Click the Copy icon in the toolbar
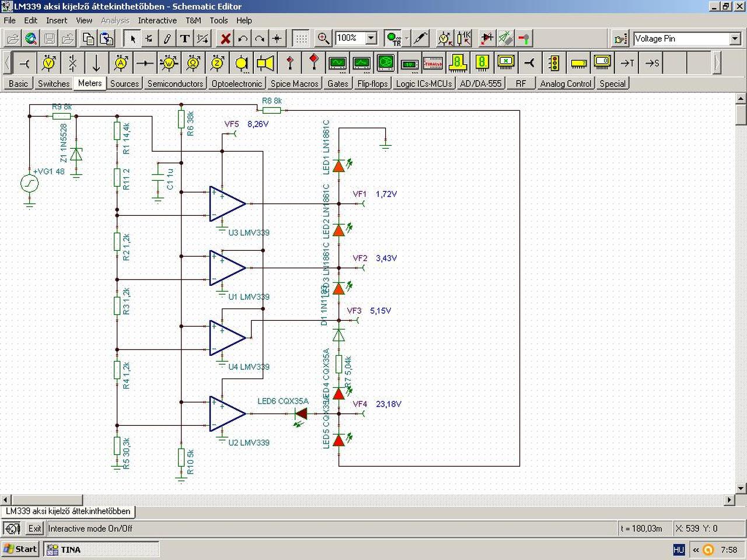The image size is (747, 560). 88,38
